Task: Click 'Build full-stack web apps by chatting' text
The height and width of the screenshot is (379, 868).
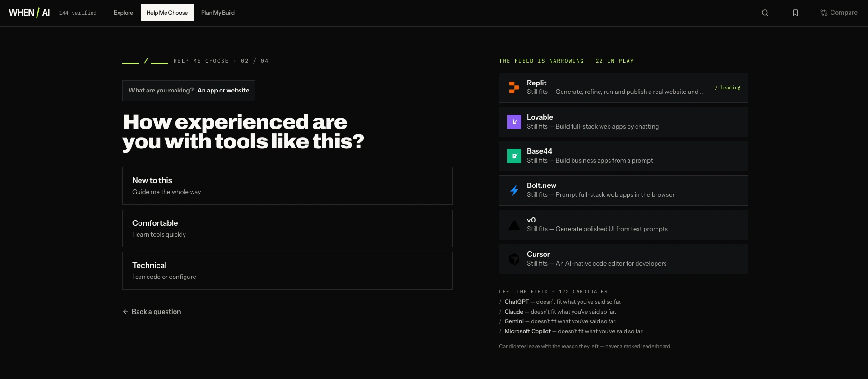Action: 607,127
